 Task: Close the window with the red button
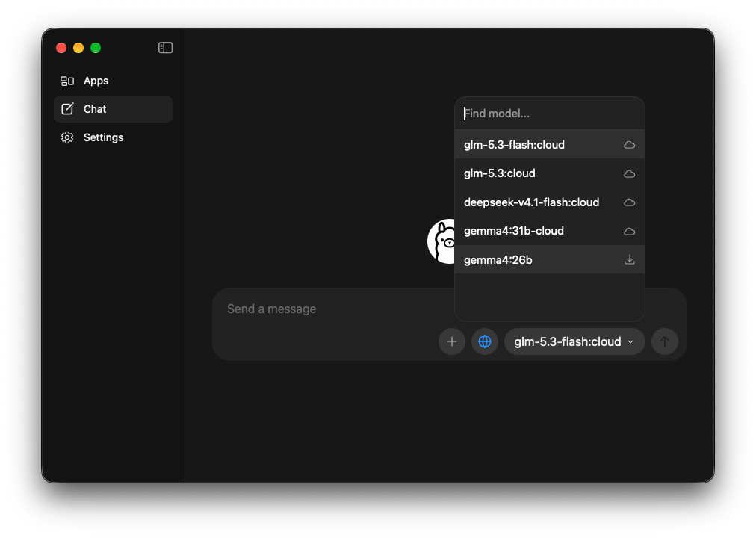click(61, 48)
